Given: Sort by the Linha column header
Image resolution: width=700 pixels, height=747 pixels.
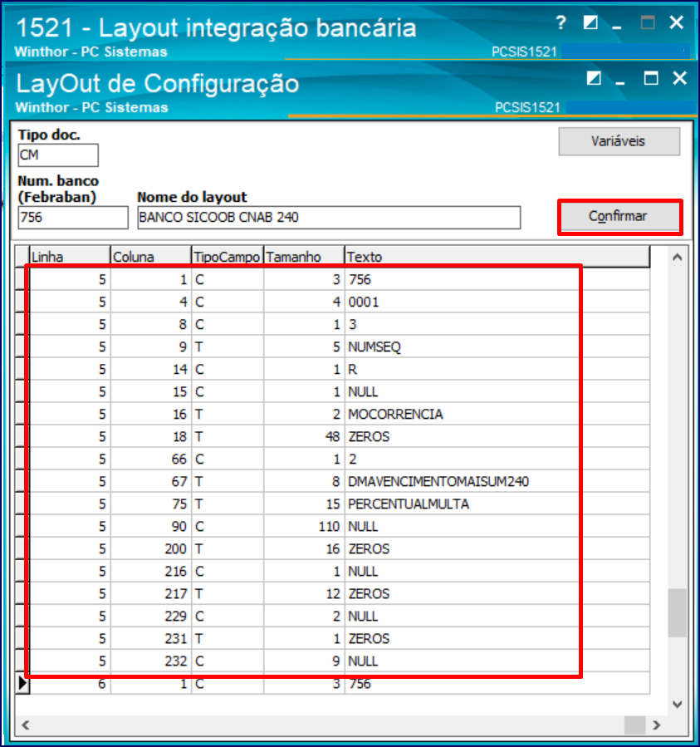Looking at the screenshot, I should click(x=70, y=257).
